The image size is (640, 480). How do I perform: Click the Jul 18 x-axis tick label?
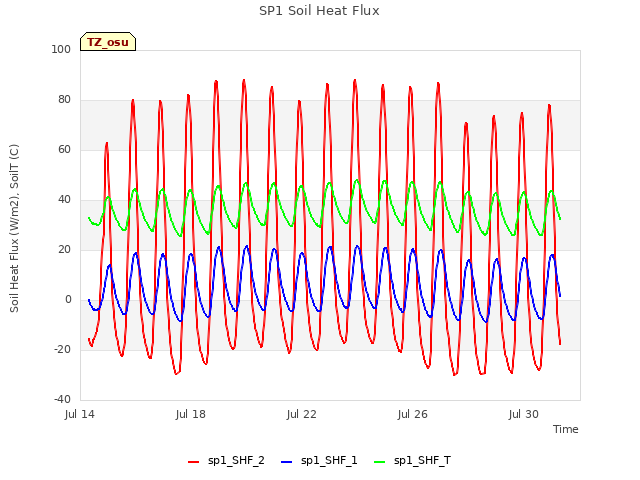pyautogui.click(x=191, y=414)
